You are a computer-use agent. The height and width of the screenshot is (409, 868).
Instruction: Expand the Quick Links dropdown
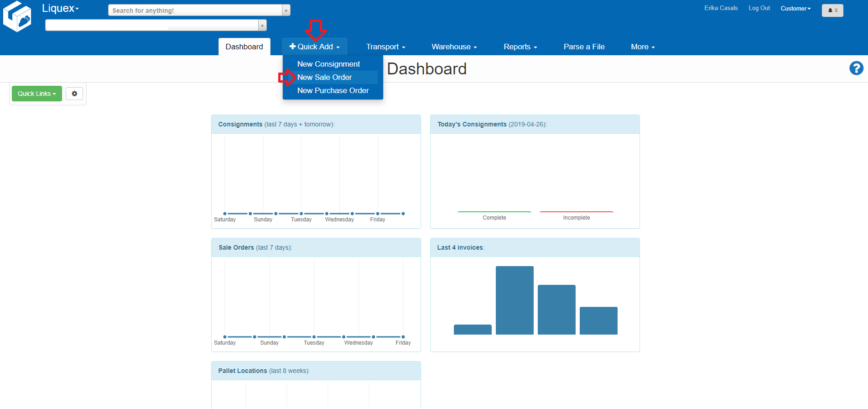coord(37,94)
